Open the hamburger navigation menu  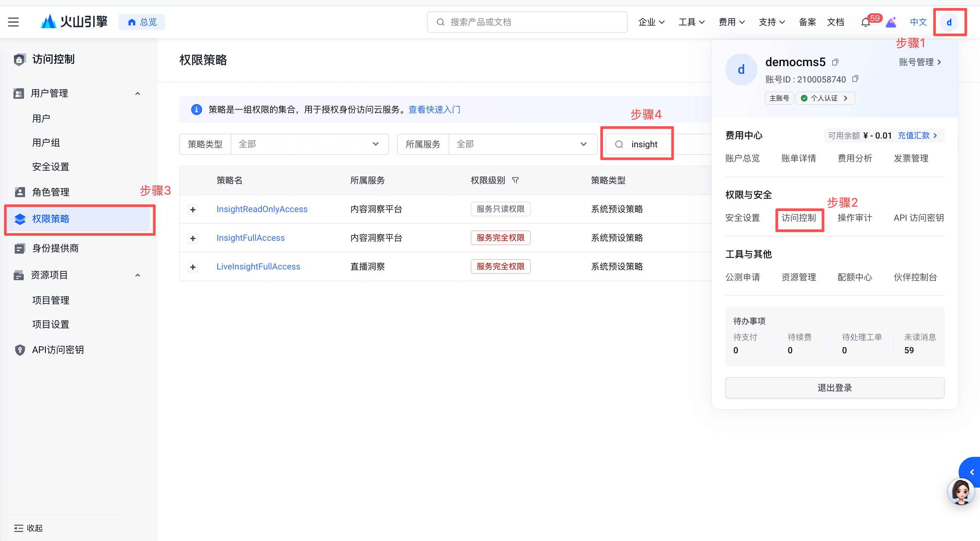13,22
